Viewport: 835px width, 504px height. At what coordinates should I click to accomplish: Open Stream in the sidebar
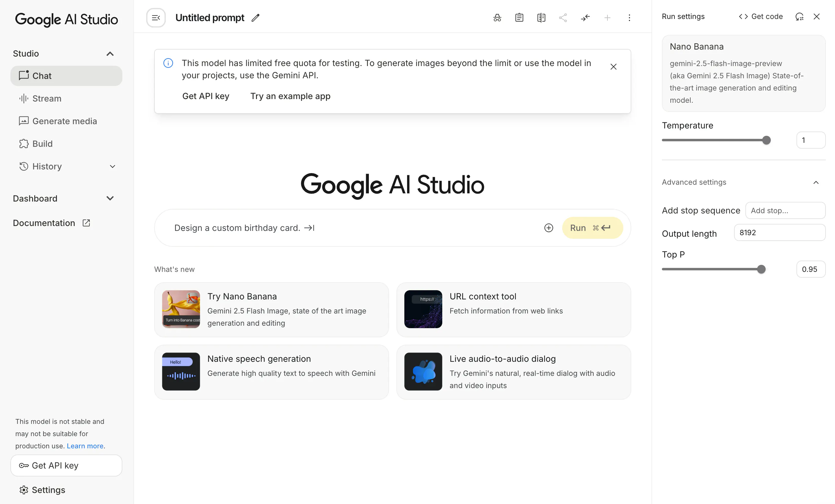66,99
